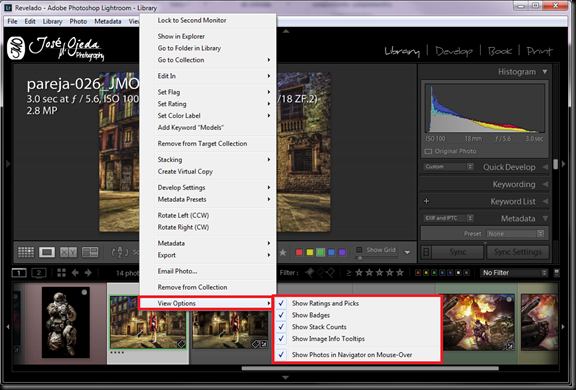
Task: Open Compare view (XY) icon
Action: (x=68, y=252)
